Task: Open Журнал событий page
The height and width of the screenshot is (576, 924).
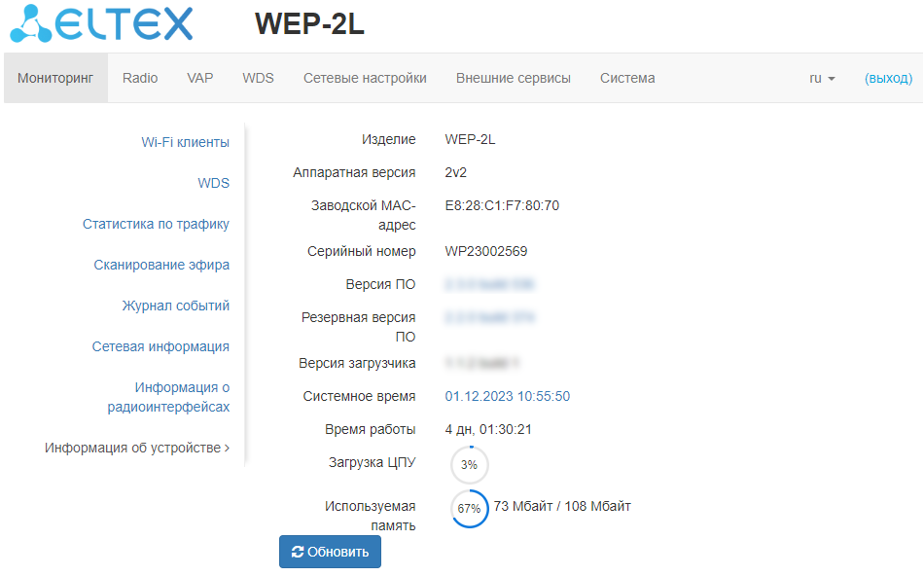Action: coord(176,306)
